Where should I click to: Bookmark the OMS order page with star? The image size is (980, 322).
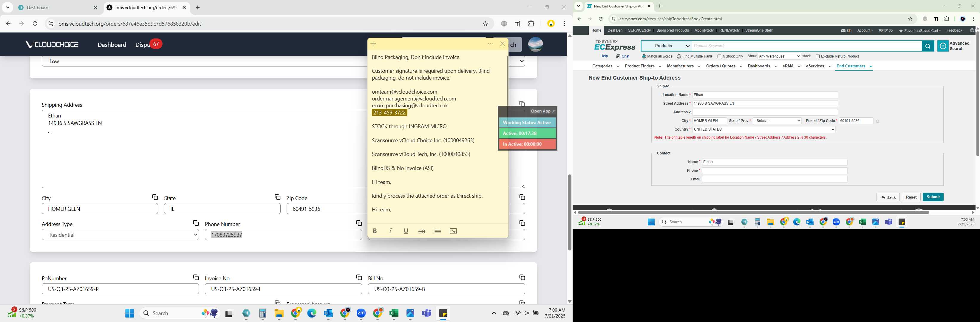[x=485, y=24]
